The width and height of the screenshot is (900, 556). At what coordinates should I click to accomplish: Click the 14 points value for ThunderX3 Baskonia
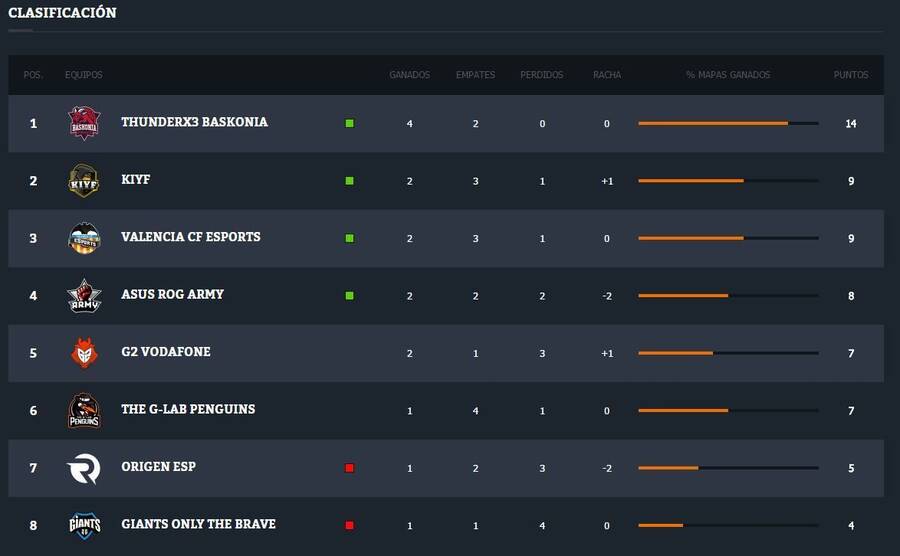click(x=851, y=123)
